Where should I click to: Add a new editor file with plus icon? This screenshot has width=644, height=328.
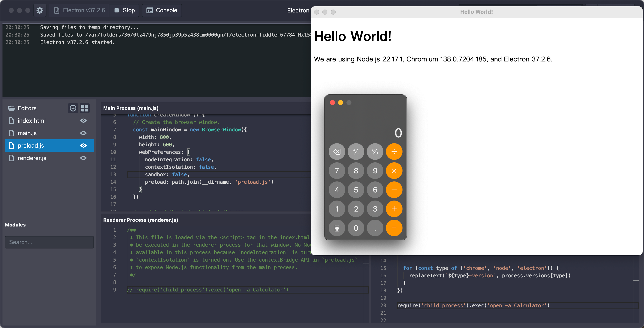pyautogui.click(x=73, y=108)
